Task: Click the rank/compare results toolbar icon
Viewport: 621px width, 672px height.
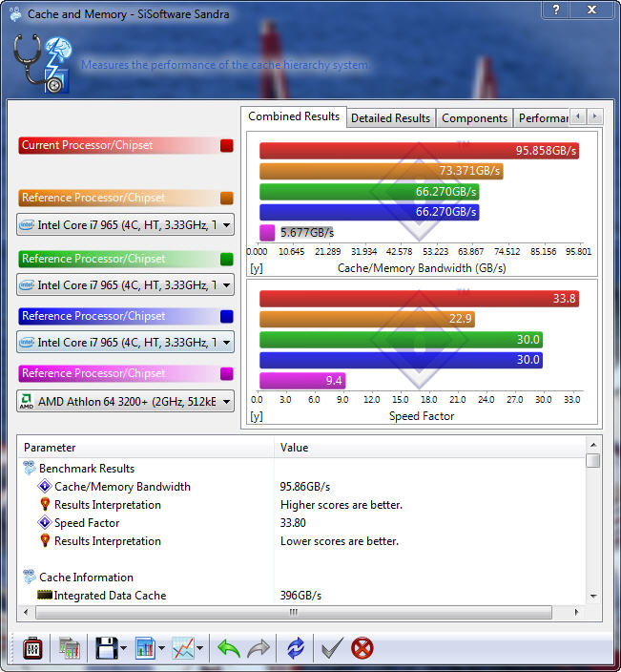Action: coord(69,648)
